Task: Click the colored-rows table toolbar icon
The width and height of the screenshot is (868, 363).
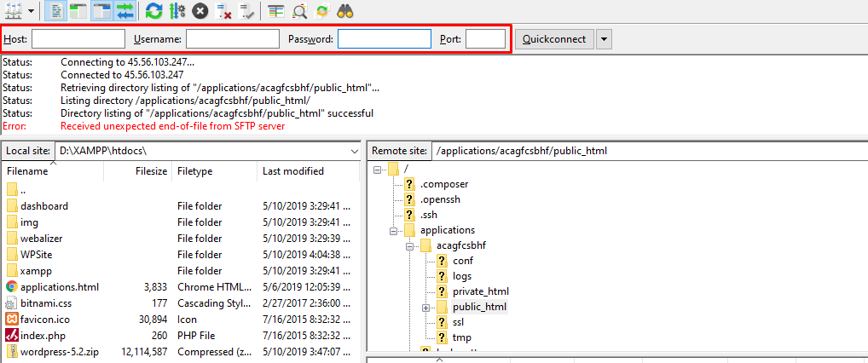Action: coord(275,10)
